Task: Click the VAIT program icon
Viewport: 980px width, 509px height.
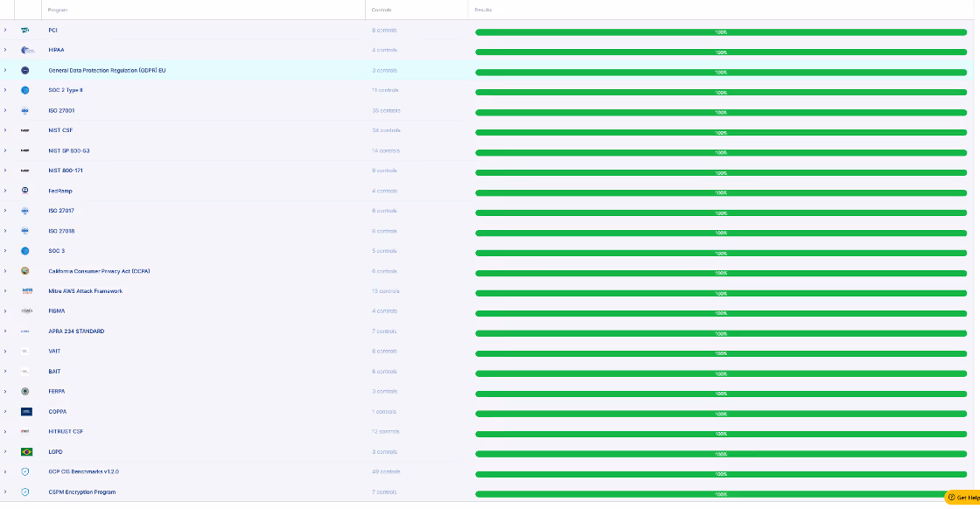Action: coord(25,351)
